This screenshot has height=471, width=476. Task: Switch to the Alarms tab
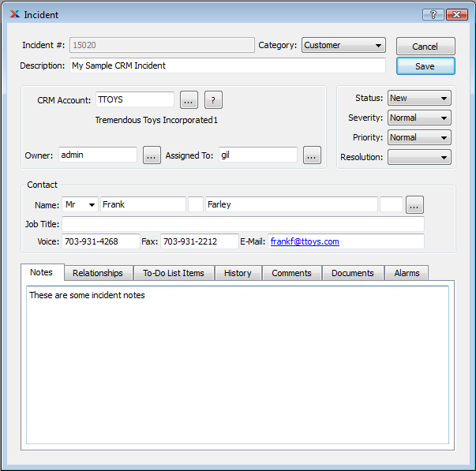tap(407, 273)
